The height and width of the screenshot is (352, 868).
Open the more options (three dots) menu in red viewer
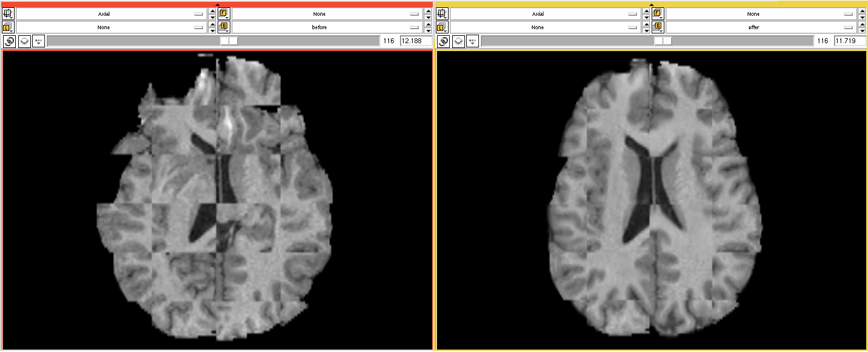tap(39, 41)
